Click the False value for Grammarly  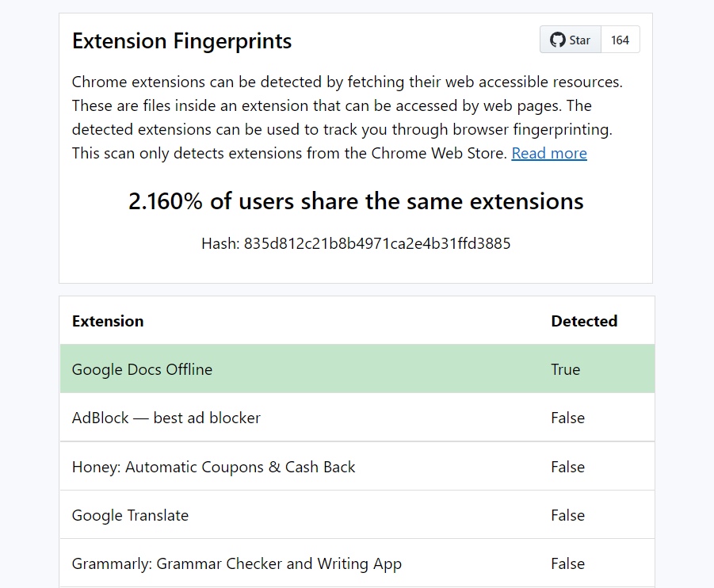(567, 563)
